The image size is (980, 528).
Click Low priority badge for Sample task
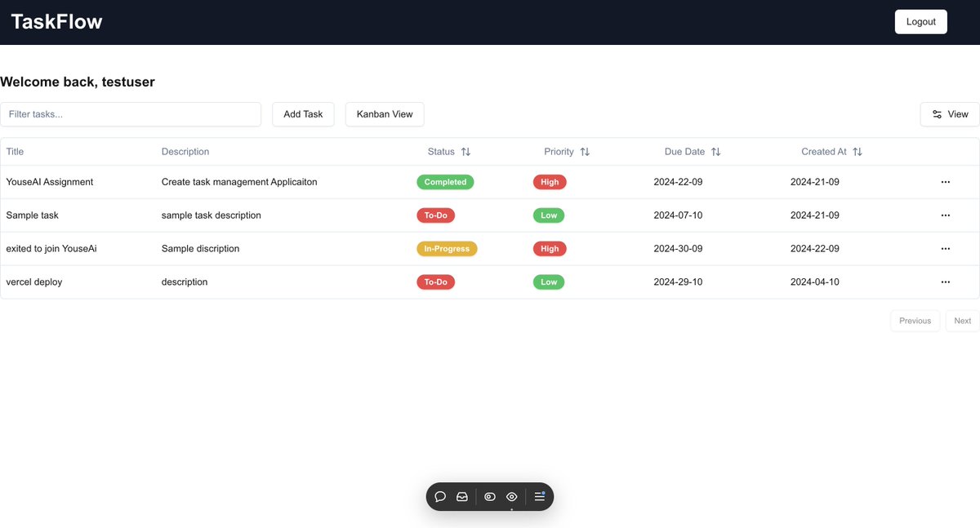click(549, 215)
